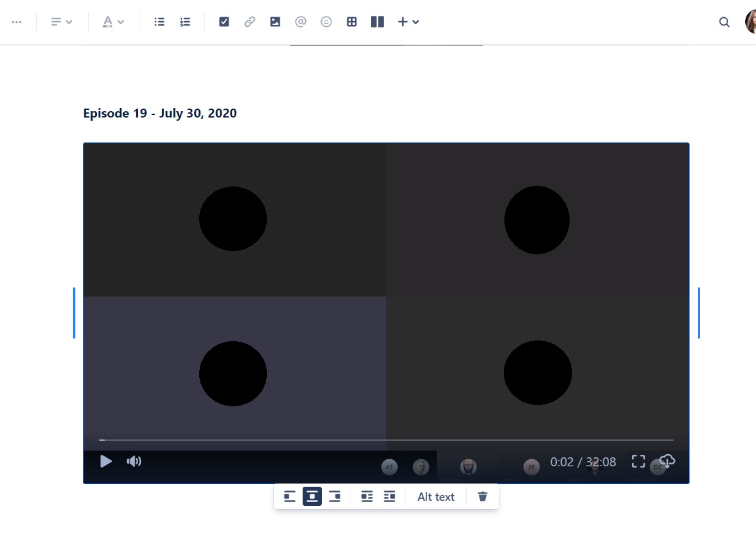Viewport: 756px width, 534px height.
Task: Wrap video to the left
Action: tap(367, 496)
